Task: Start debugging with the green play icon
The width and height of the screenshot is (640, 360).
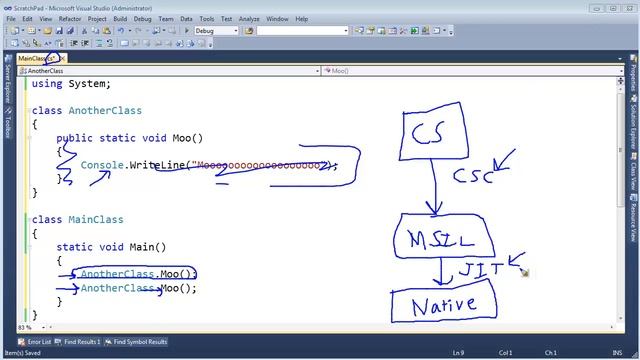Action: (x=187, y=31)
